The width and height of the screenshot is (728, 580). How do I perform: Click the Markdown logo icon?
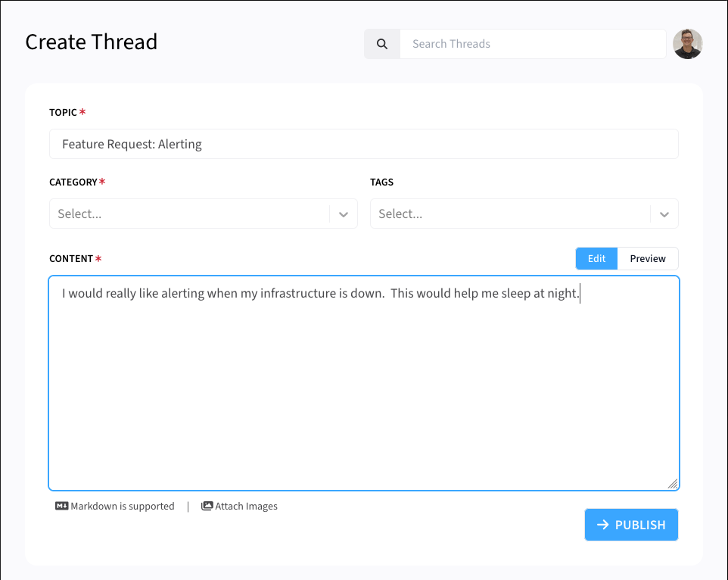pos(62,507)
